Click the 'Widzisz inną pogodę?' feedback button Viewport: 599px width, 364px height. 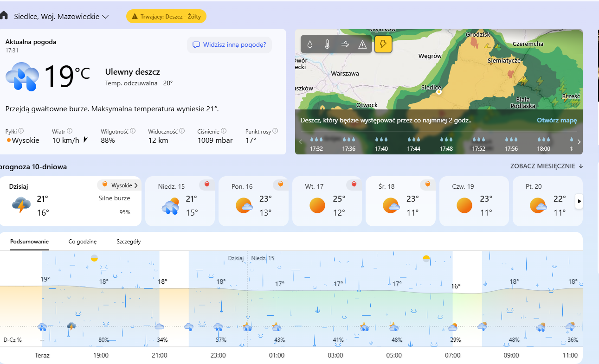(230, 45)
